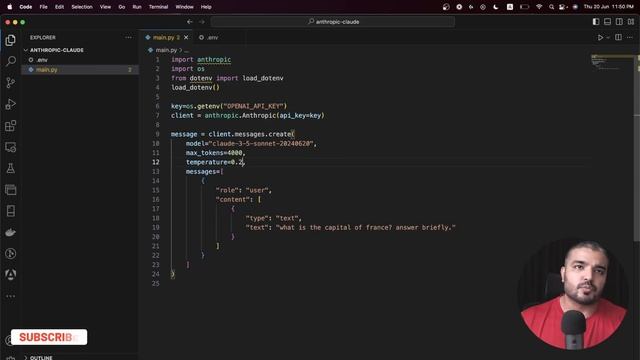Viewport: 640px width, 360px height.
Task: Click main.py in the breadcrumb path
Action: pos(166,50)
